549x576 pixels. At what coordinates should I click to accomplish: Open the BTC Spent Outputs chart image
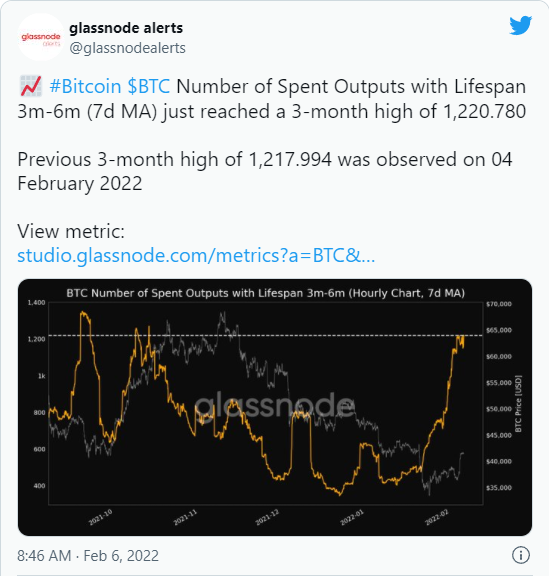[274, 407]
